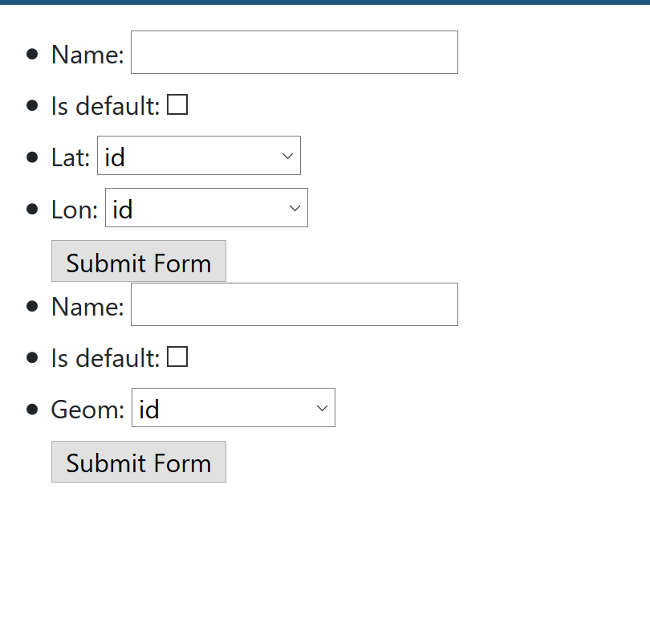Open the Geom column select box
Screen dimensions: 650x644
(233, 408)
